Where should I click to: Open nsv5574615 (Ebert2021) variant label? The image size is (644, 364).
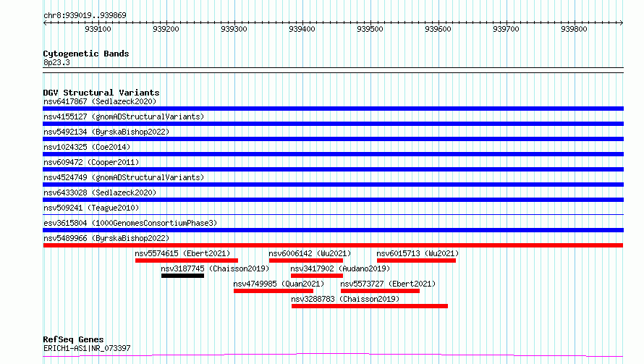click(182, 253)
